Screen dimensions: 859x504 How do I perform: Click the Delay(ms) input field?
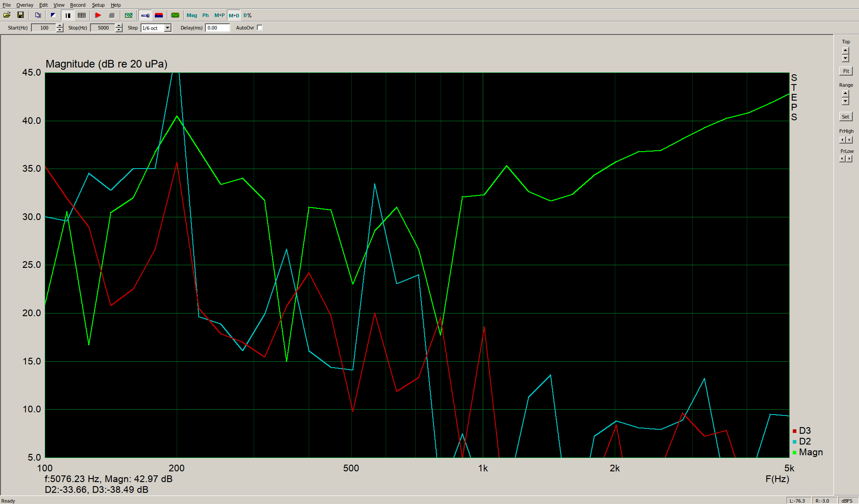[217, 28]
